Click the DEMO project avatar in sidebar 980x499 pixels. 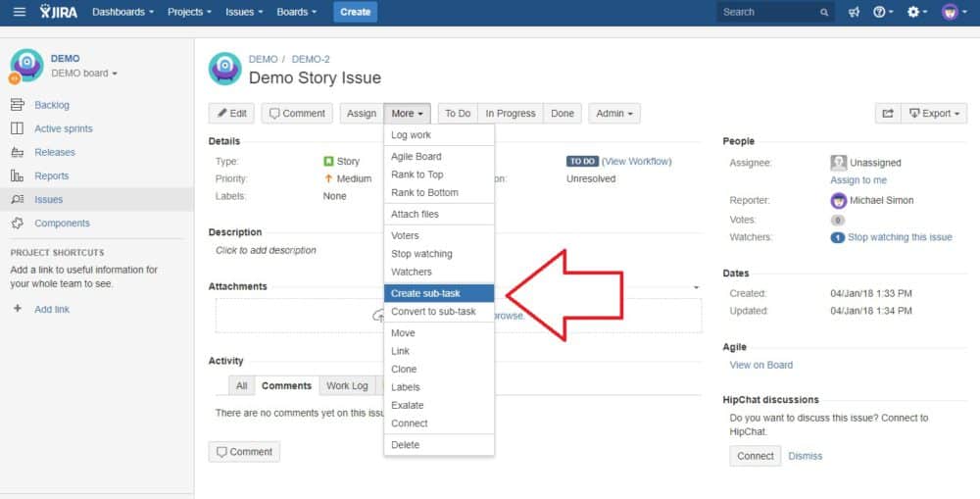(26, 66)
